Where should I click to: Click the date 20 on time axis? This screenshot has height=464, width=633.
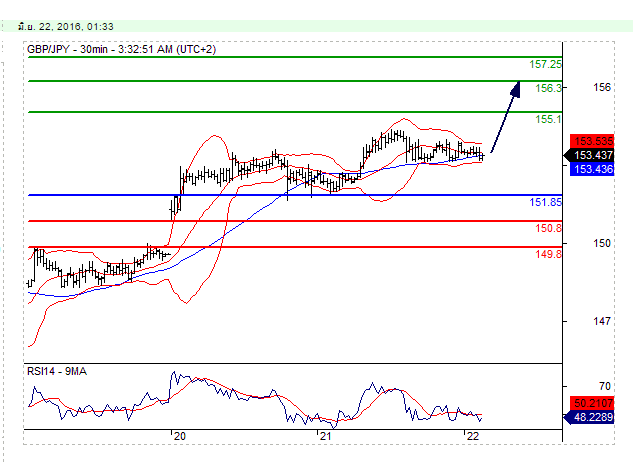[x=180, y=436]
